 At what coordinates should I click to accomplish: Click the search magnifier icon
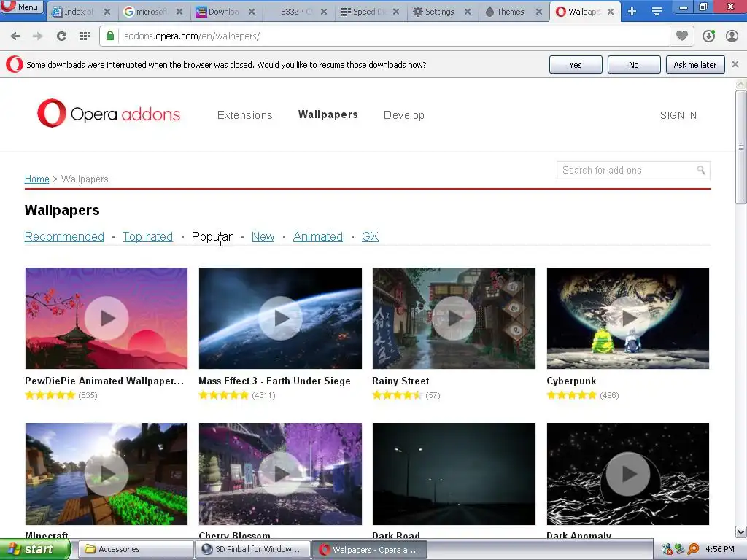pyautogui.click(x=701, y=170)
